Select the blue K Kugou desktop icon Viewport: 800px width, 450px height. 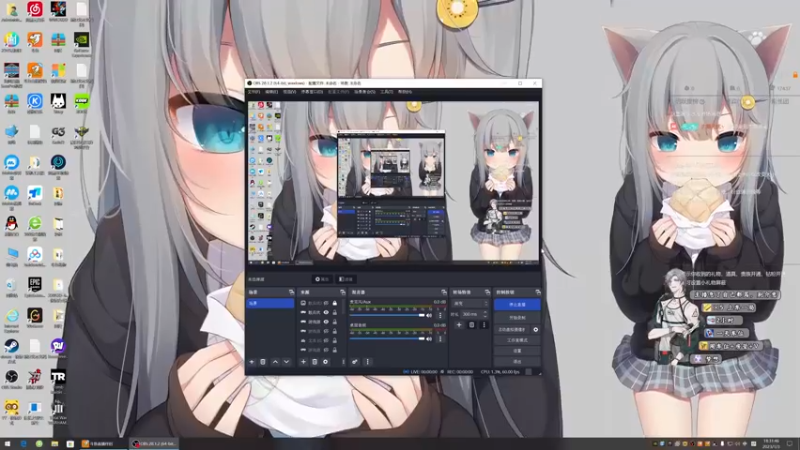coord(35,101)
